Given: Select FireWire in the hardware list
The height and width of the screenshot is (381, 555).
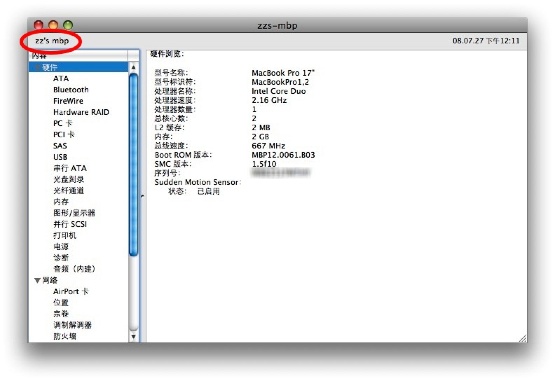Looking at the screenshot, I should 68,101.
